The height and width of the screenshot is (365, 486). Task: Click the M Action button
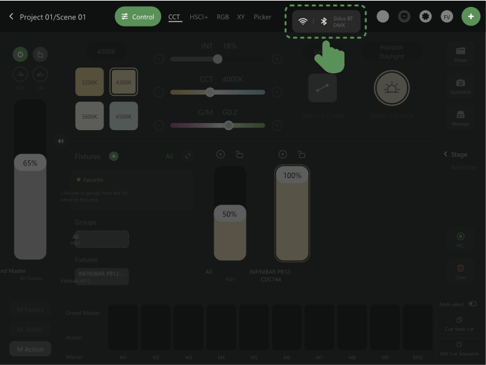(x=30, y=349)
